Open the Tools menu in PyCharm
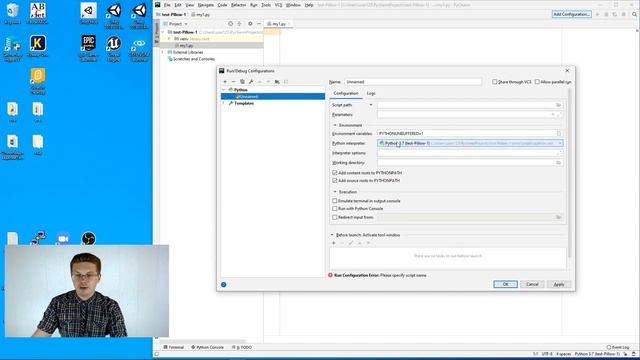Screen dimensions: 640x360 click(266, 5)
